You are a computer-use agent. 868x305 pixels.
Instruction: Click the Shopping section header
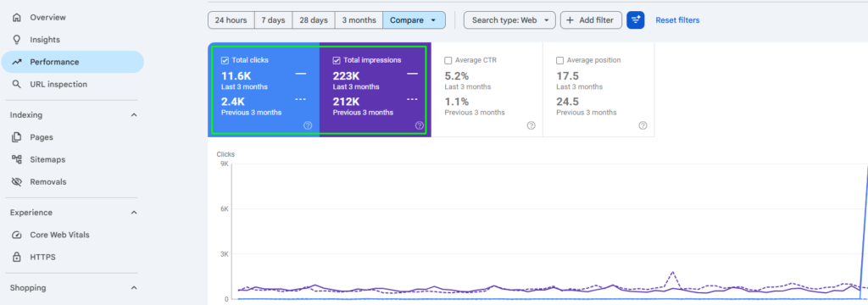point(73,288)
